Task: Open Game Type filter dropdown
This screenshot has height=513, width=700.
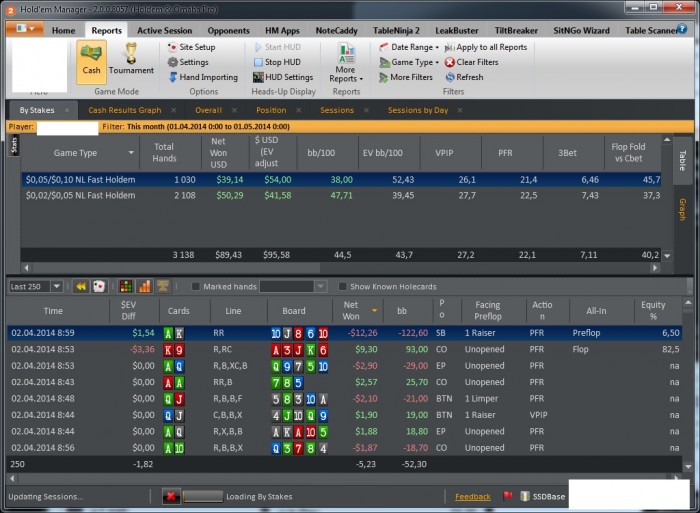Action: point(409,62)
